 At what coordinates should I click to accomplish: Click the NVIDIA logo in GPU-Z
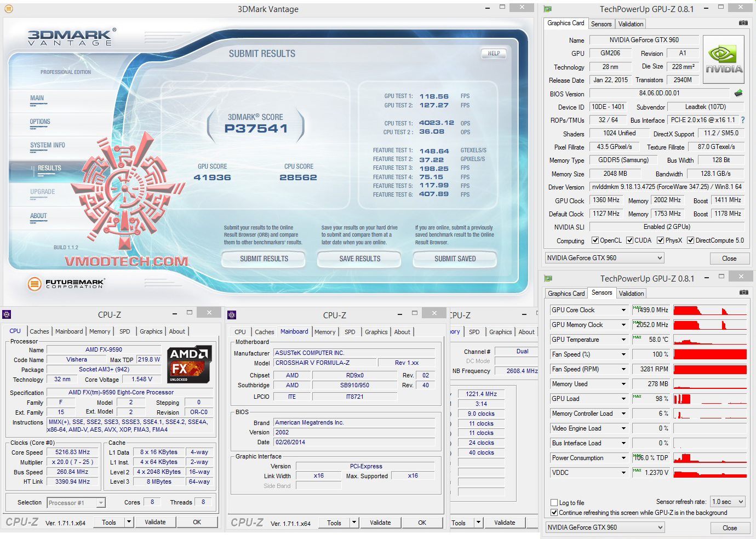(x=724, y=59)
